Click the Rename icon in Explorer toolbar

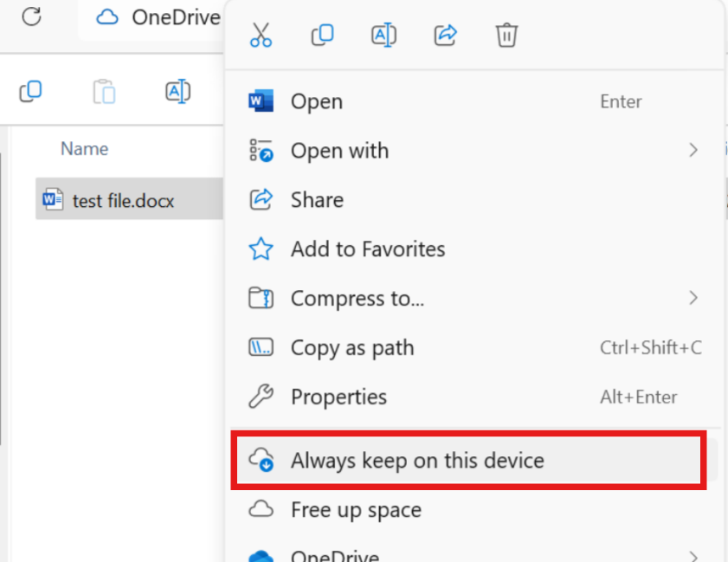coord(177,91)
